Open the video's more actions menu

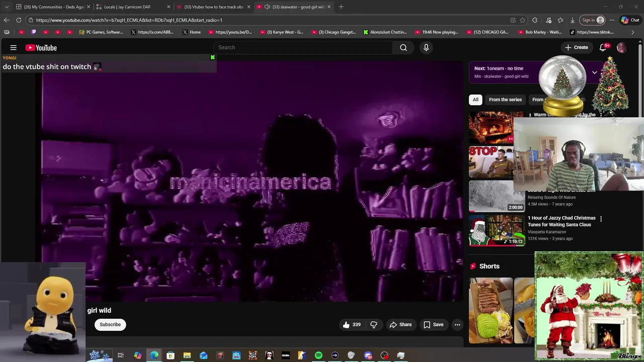click(x=457, y=325)
